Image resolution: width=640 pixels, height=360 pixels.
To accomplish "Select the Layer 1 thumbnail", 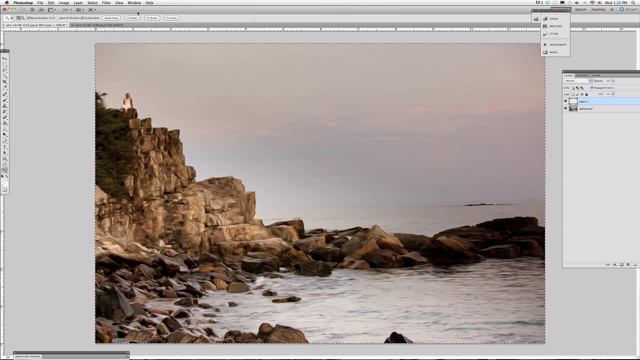I will pos(573,101).
